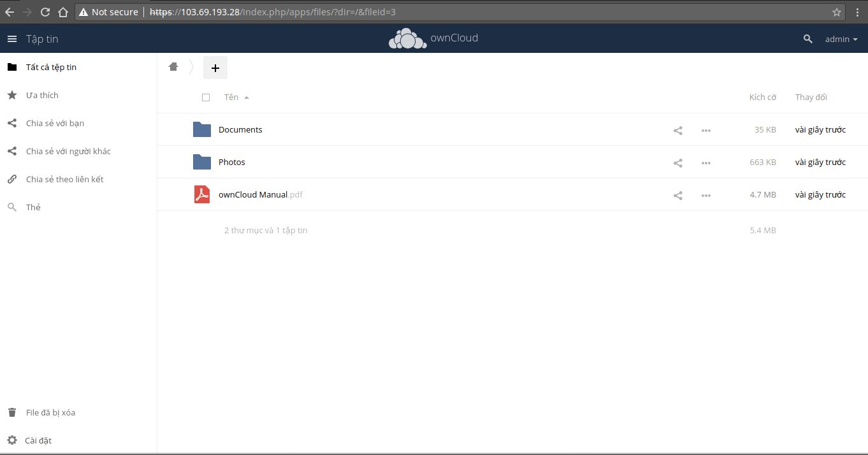
Task: Click the plus new file button
Action: 215,68
